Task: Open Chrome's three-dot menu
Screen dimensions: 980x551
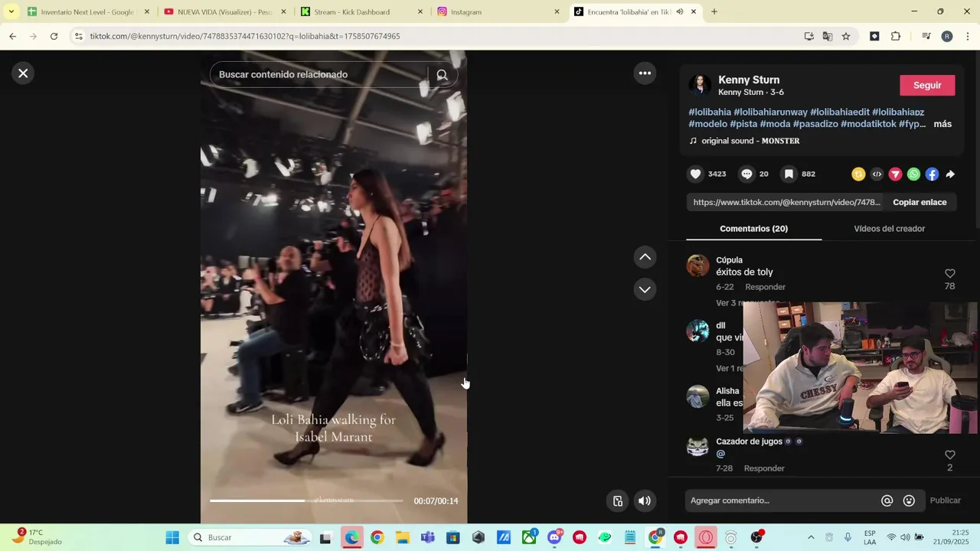Action: click(x=968, y=36)
